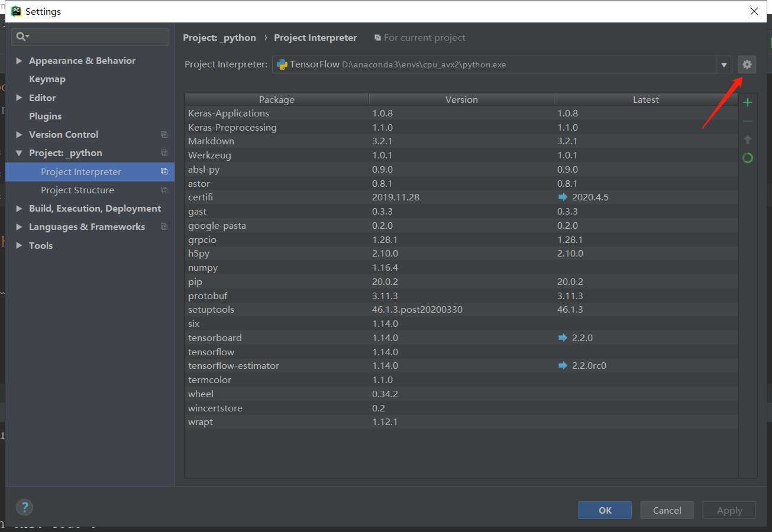Screen dimensions: 772x532
Task: Select the wincertstore package row
Action: pos(461,408)
